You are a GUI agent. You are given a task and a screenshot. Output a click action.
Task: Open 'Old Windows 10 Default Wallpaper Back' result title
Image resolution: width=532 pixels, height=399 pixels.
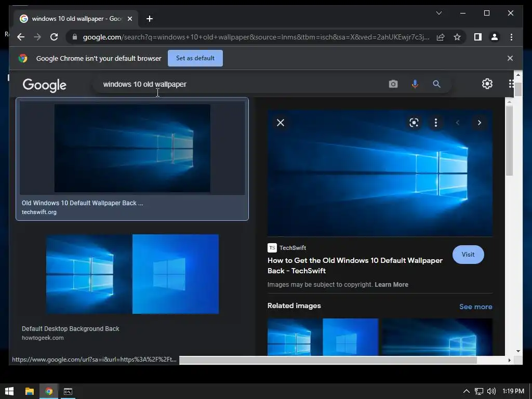click(x=83, y=203)
